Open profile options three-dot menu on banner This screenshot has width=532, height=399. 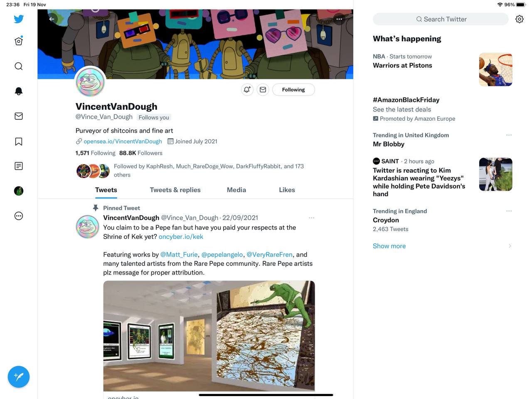click(x=339, y=19)
